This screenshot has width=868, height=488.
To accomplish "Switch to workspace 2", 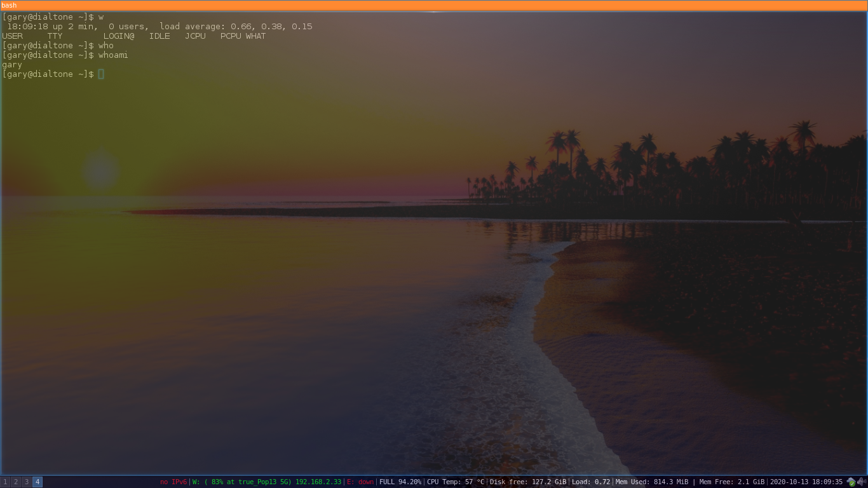I will [x=16, y=482].
